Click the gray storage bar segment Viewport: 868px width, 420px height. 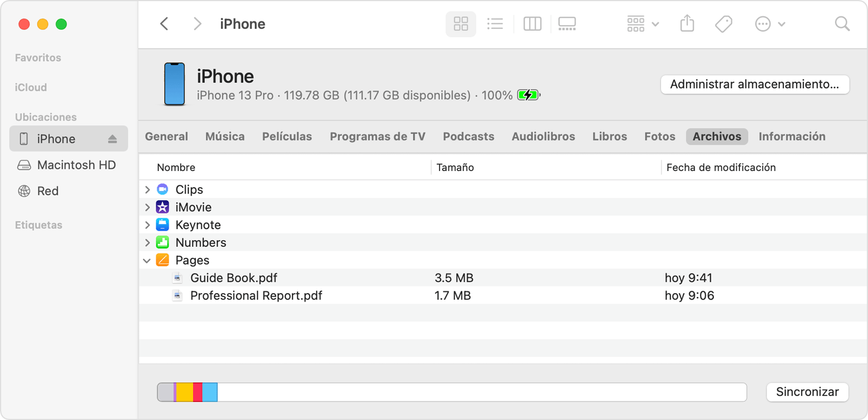[x=166, y=392]
